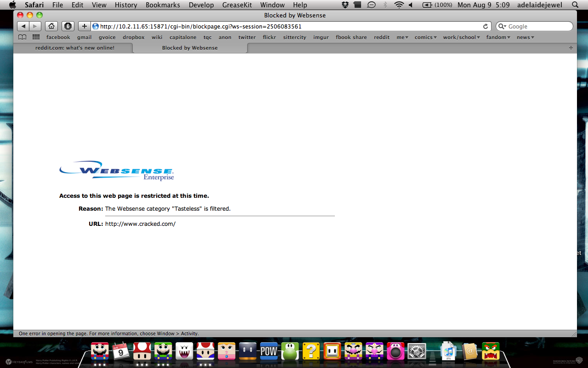Viewport: 588px width, 368px height.
Task: Open the Mario dock icon
Action: (100, 351)
